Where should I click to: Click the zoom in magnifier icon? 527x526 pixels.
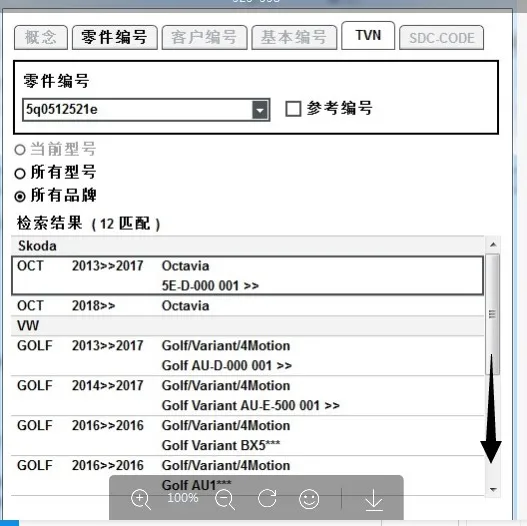tap(140, 499)
